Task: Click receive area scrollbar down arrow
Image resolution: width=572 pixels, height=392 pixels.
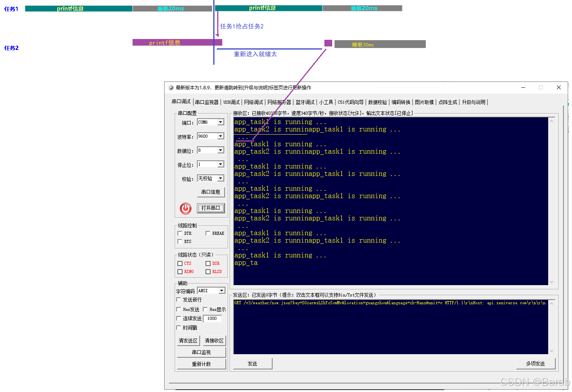Action: (x=551, y=282)
